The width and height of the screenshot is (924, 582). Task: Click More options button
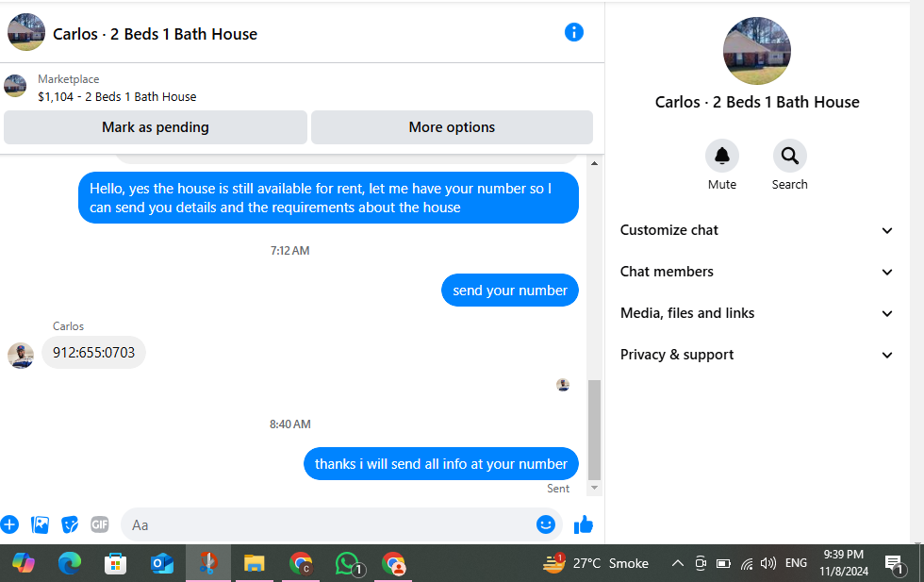pos(452,127)
